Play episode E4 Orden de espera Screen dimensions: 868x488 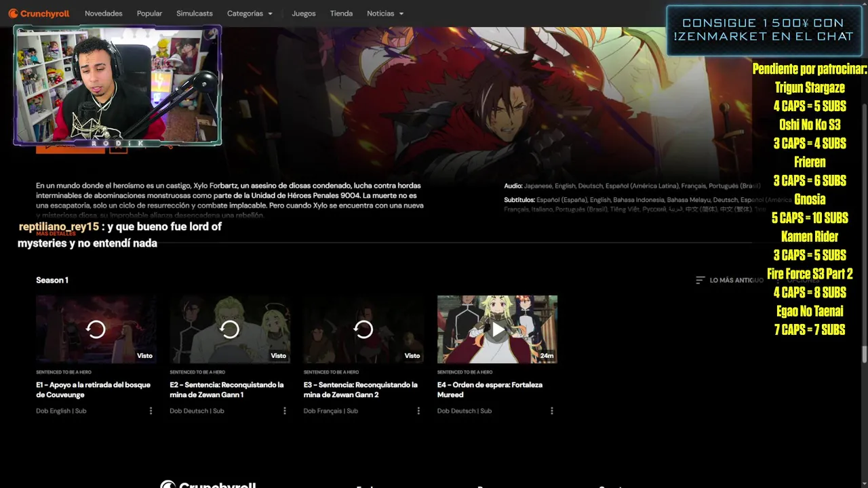[497, 329]
